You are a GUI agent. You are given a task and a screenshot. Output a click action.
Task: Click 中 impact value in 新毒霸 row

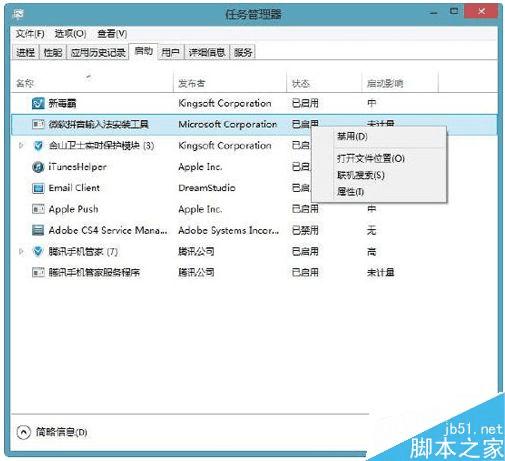371,103
